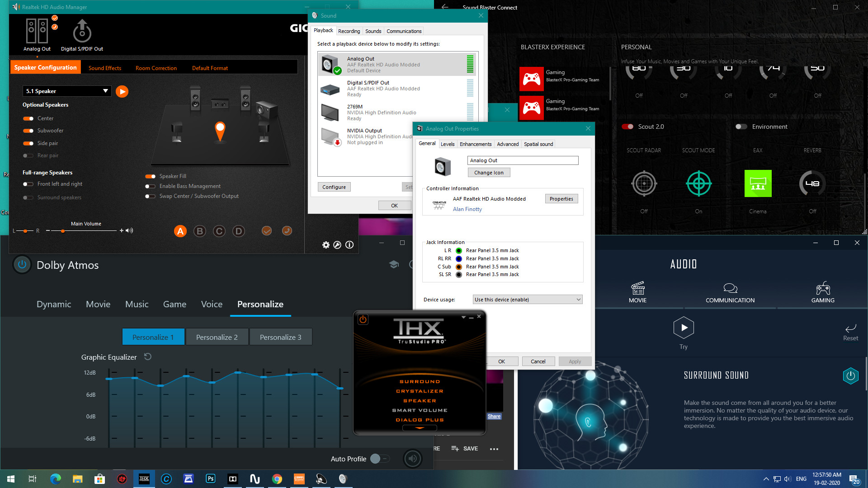Screen dimensions: 868x488
Task: Toggle the Subwoofer optional speaker switch
Action: tap(28, 131)
